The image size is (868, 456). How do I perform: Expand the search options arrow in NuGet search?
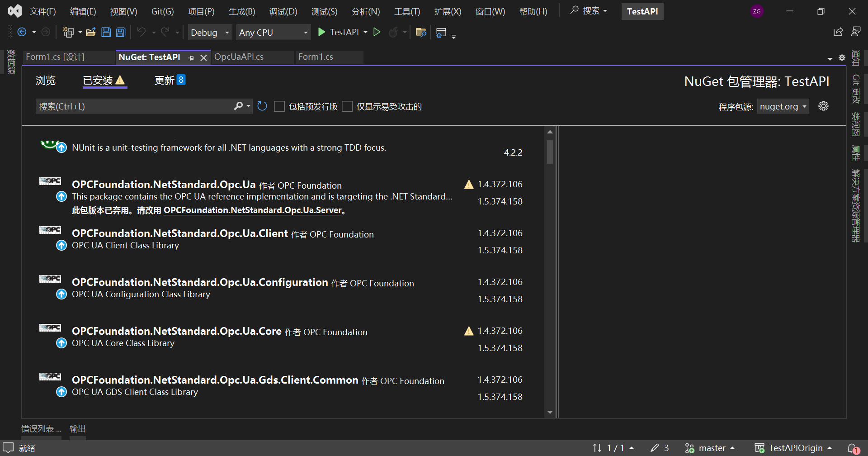[x=248, y=106]
